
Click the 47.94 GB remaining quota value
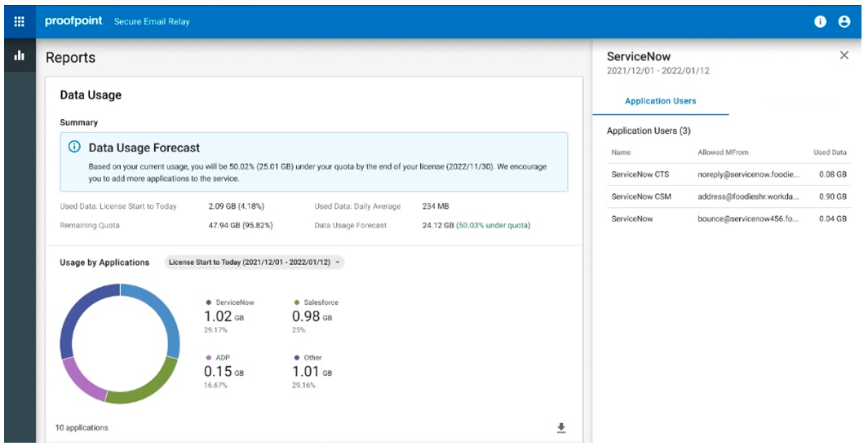click(240, 225)
